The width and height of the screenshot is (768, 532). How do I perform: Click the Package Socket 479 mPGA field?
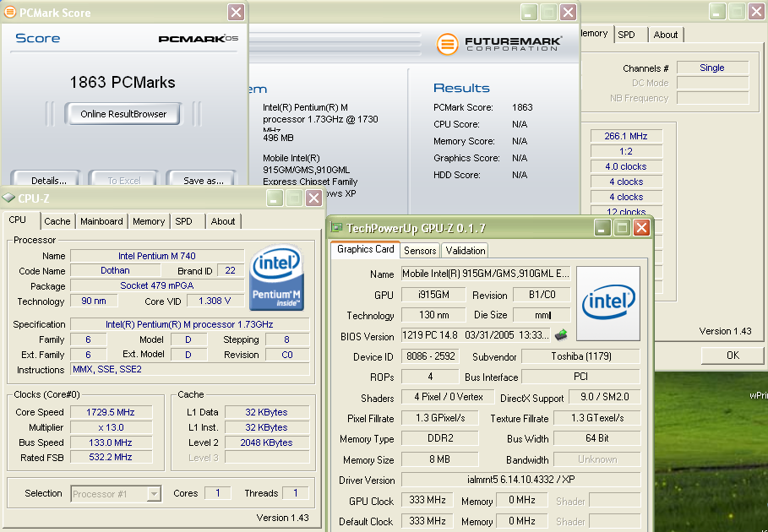coord(157,285)
